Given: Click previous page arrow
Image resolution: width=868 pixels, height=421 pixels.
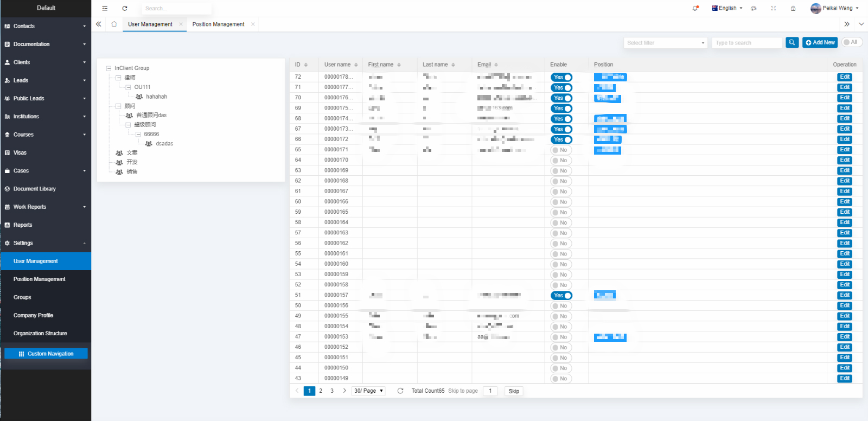Looking at the screenshot, I should pyautogui.click(x=297, y=391).
